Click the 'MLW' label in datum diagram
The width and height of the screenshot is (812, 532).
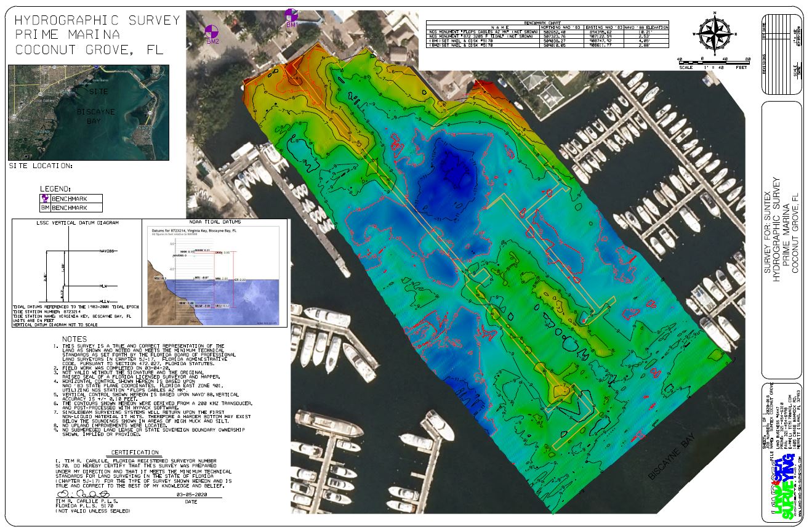click(103, 286)
